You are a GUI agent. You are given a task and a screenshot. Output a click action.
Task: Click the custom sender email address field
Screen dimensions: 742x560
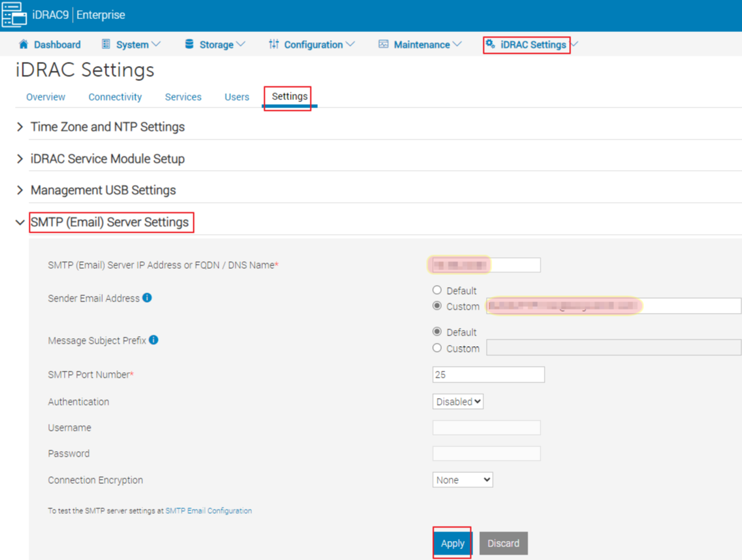[614, 306]
